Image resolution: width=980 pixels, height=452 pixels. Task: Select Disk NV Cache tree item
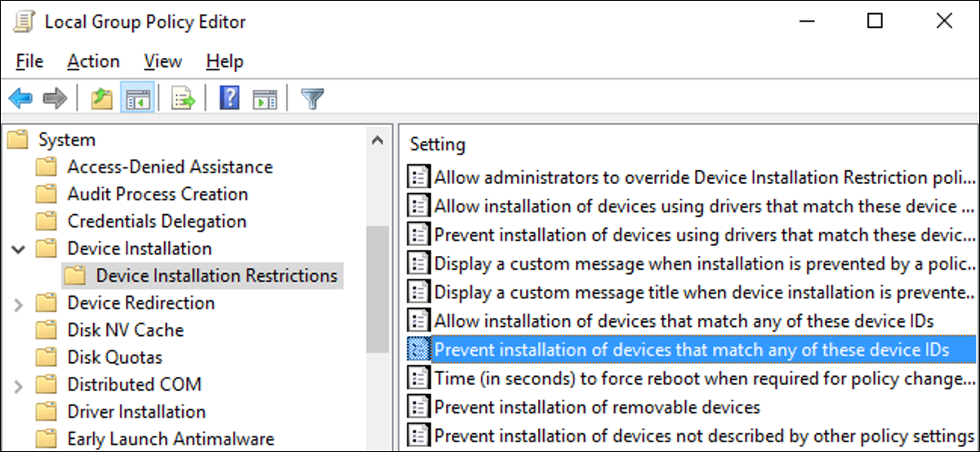(x=126, y=329)
